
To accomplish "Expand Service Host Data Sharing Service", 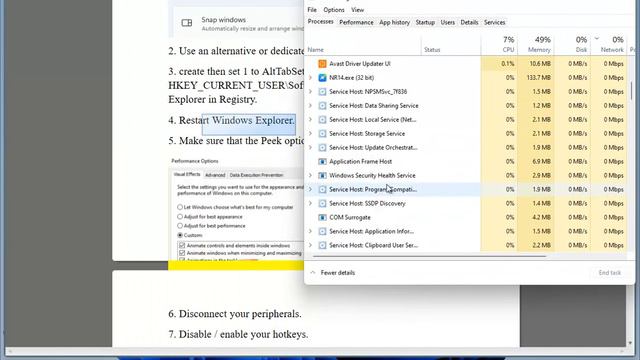I will [x=310, y=106].
